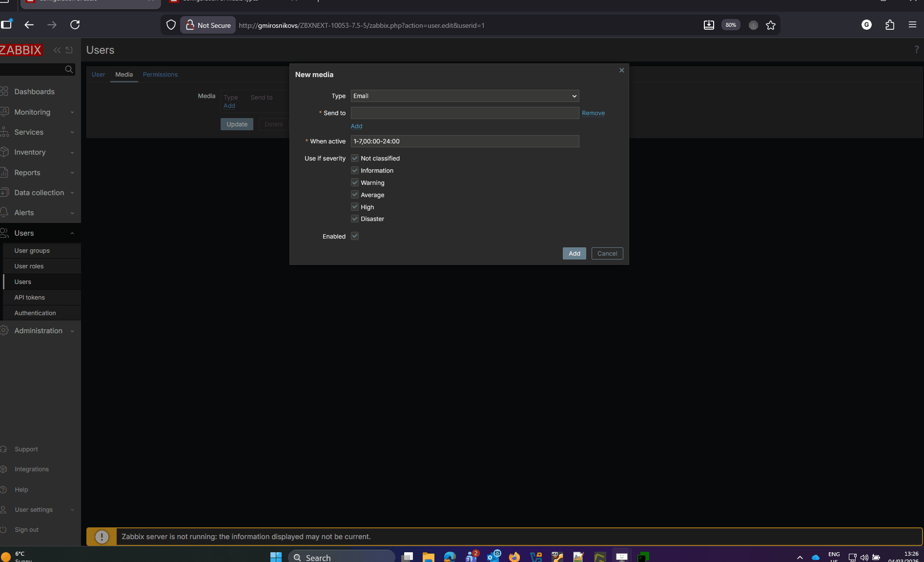Viewport: 924px width, 562px height.
Task: Expand the Monitoring menu section
Action: pyautogui.click(x=39, y=112)
